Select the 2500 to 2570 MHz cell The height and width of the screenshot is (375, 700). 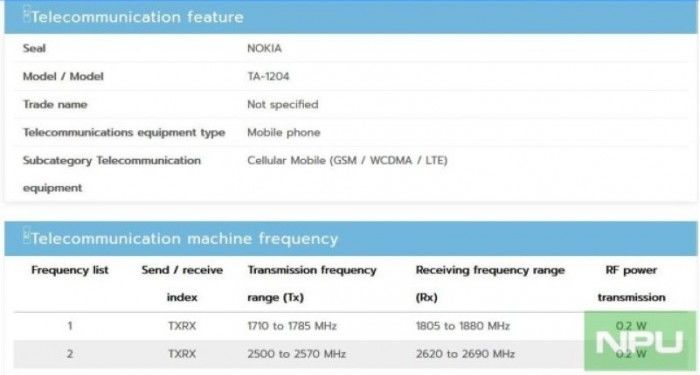pyautogui.click(x=296, y=354)
